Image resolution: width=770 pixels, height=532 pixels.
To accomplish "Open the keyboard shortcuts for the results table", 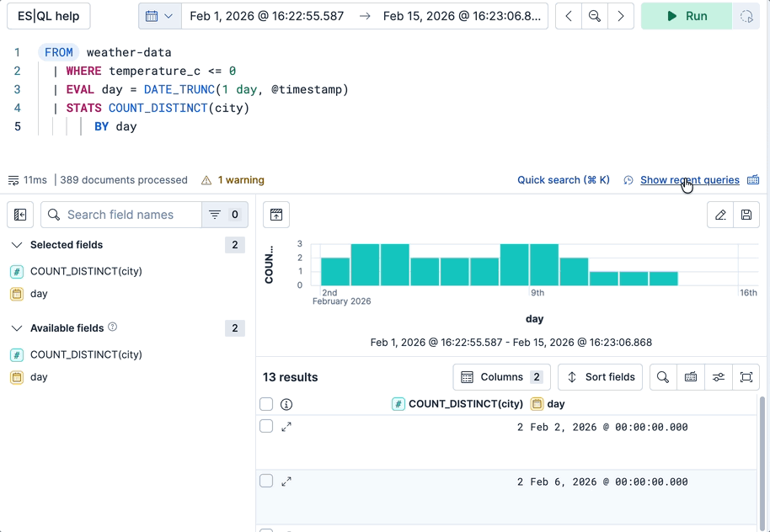I will pyautogui.click(x=691, y=377).
